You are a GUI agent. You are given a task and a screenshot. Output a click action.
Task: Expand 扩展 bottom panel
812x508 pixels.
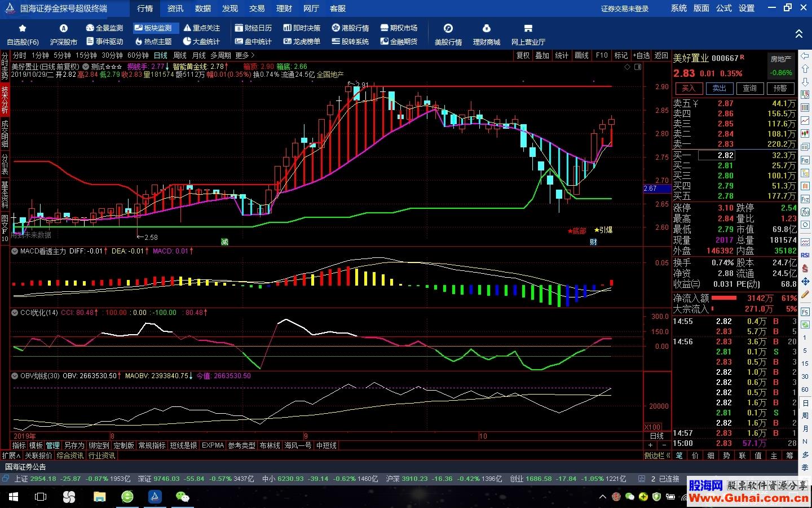click(x=11, y=456)
